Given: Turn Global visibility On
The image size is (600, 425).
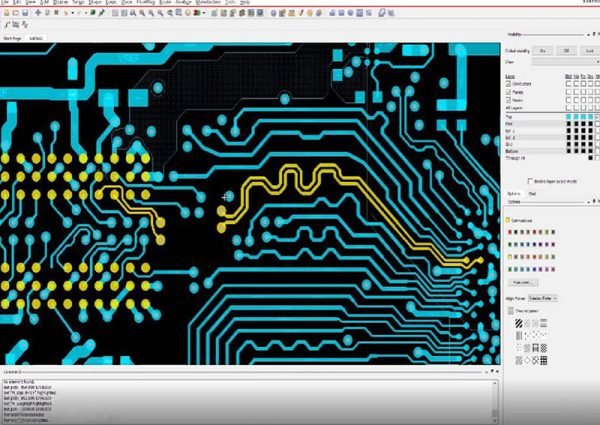Looking at the screenshot, I should point(543,50).
